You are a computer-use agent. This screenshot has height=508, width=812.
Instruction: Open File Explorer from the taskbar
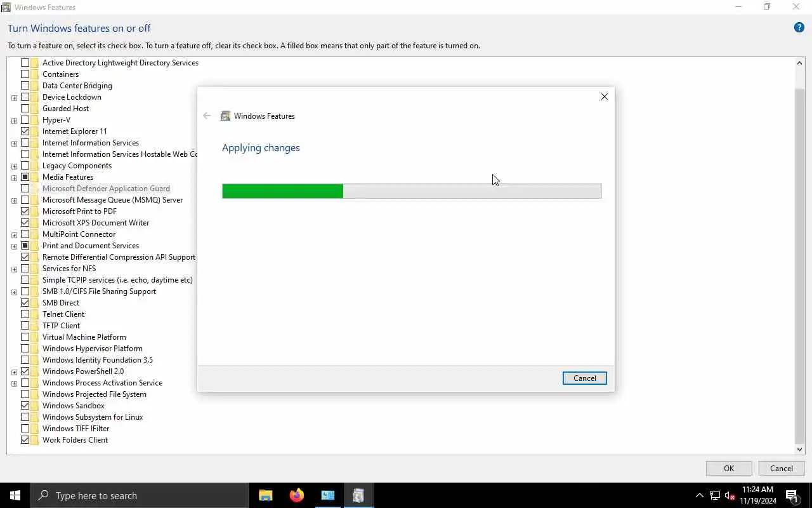point(266,495)
